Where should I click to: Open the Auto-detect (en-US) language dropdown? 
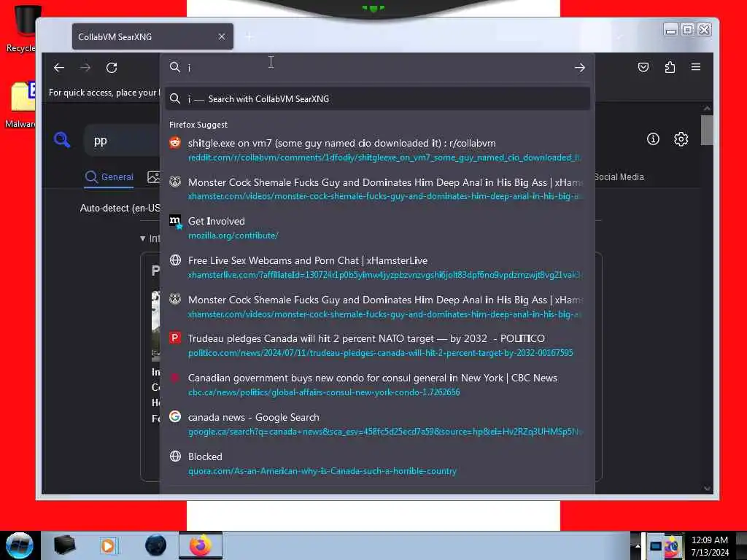(120, 208)
